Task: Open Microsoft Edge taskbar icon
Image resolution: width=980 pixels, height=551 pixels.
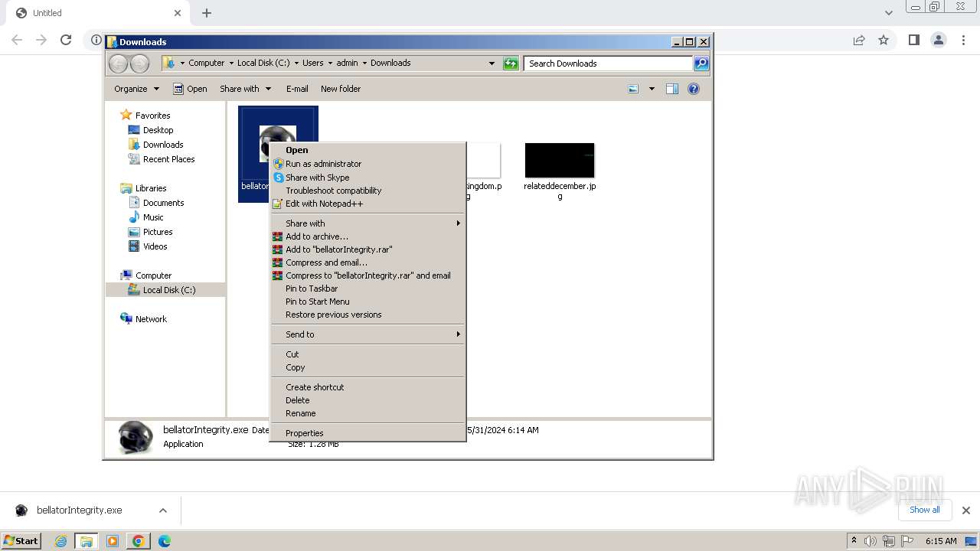Action: pyautogui.click(x=164, y=541)
